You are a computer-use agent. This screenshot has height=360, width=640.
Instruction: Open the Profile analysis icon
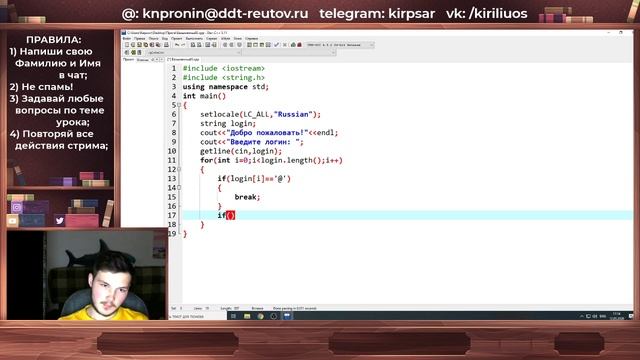point(293,45)
